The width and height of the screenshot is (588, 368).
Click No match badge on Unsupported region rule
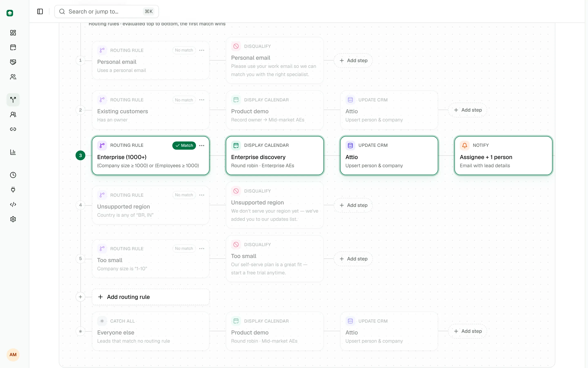pos(184,195)
